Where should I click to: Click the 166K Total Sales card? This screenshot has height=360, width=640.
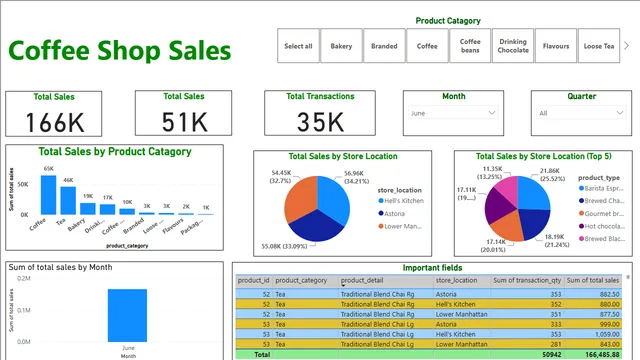(x=53, y=114)
